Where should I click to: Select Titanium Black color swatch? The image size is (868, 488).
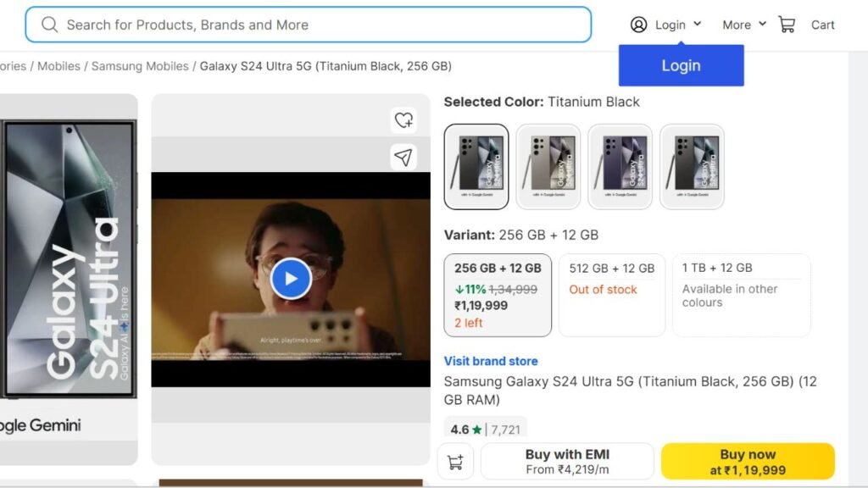(x=476, y=167)
